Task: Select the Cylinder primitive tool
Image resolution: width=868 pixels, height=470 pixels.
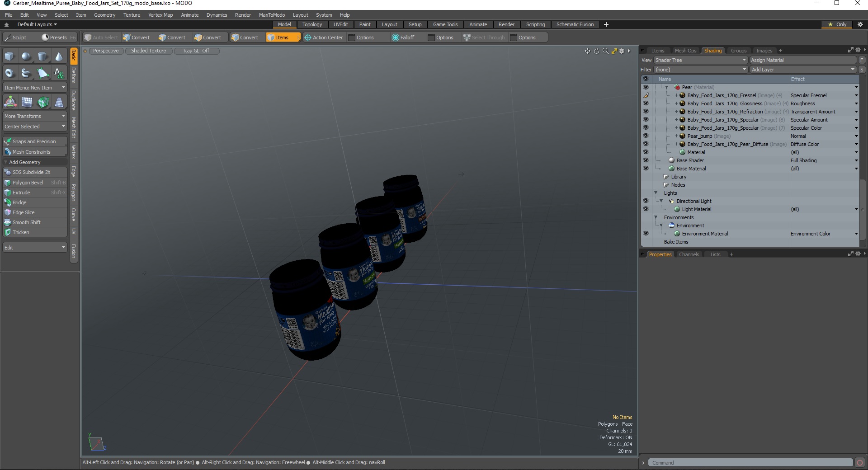Action: 42,56
